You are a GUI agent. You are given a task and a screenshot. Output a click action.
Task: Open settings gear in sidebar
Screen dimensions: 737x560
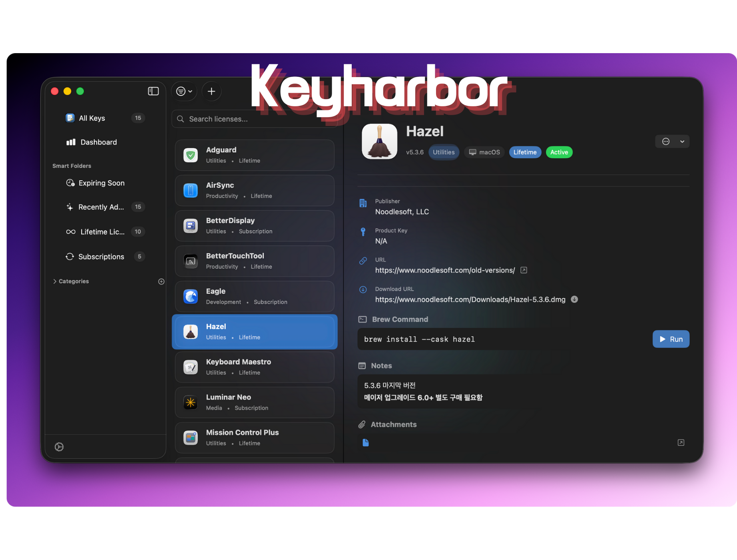59,447
